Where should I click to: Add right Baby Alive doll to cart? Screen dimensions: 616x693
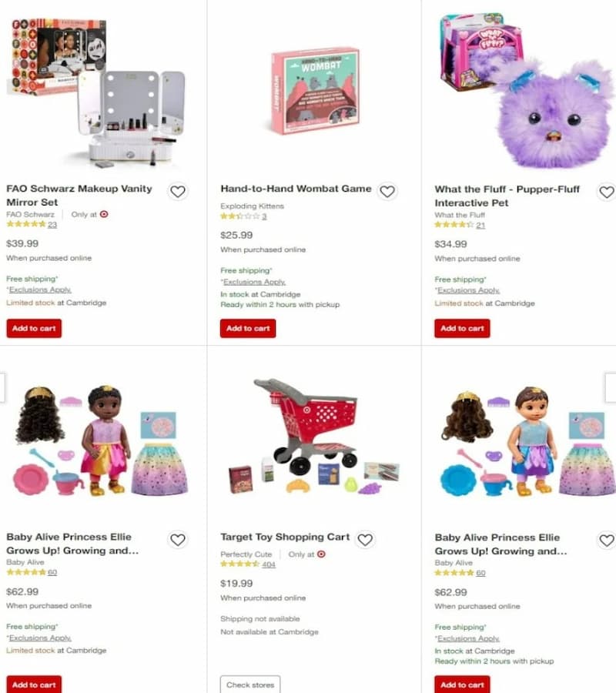click(462, 685)
